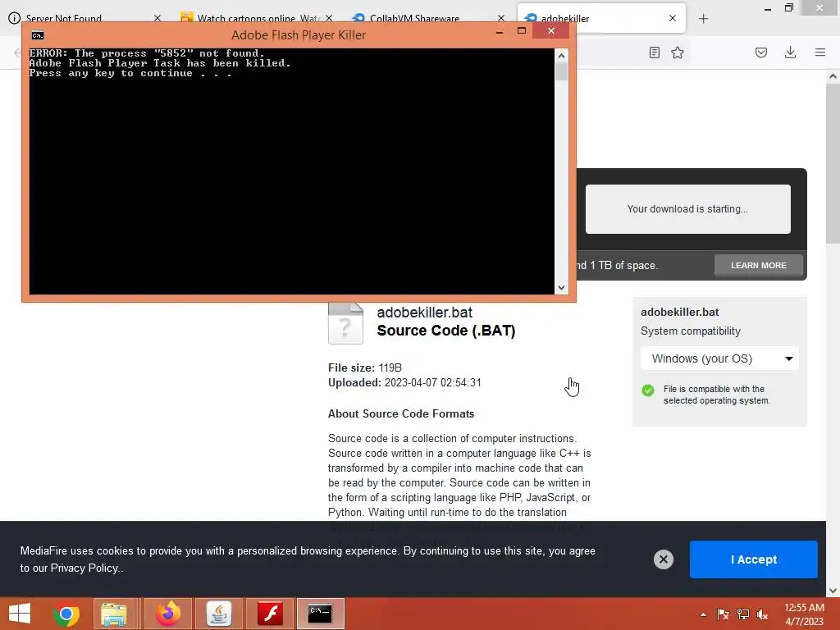Click the browser page vertical scrollbar thumb
The image size is (840, 630).
point(833,163)
